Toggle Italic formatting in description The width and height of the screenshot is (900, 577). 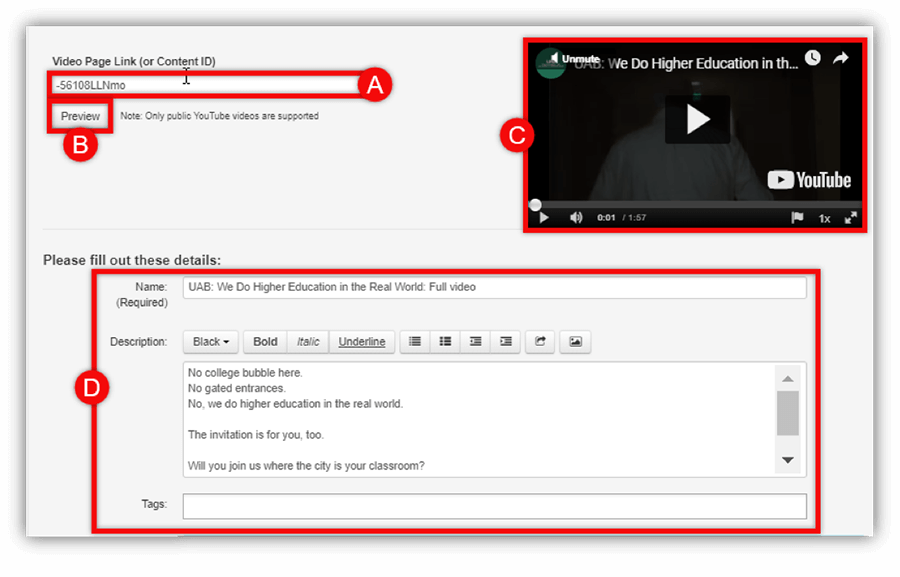[308, 341]
